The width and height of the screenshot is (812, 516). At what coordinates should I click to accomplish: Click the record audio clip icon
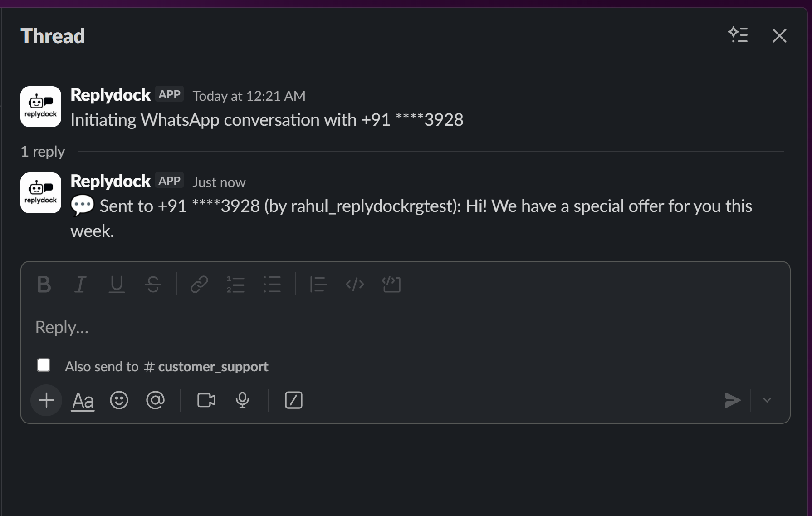242,400
